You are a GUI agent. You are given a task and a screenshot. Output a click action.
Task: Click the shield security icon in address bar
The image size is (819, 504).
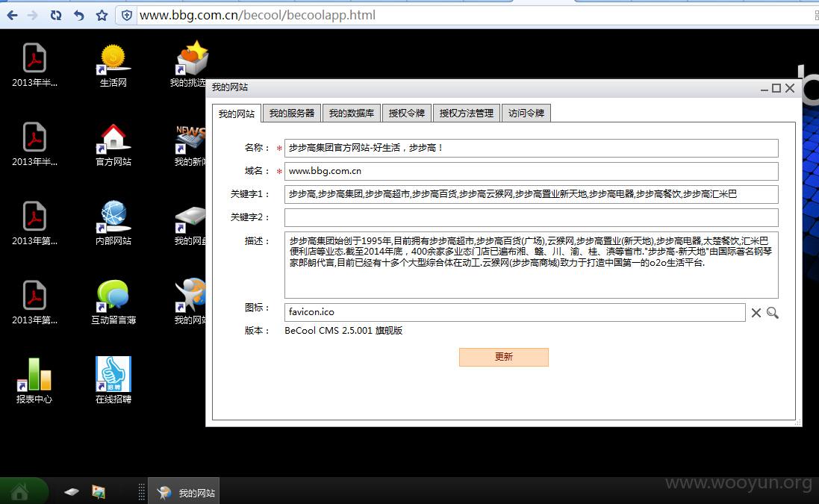126,16
